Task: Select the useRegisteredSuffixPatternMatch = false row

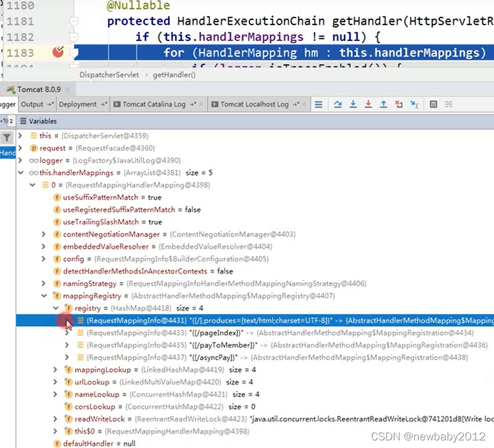Action: (x=255, y=210)
